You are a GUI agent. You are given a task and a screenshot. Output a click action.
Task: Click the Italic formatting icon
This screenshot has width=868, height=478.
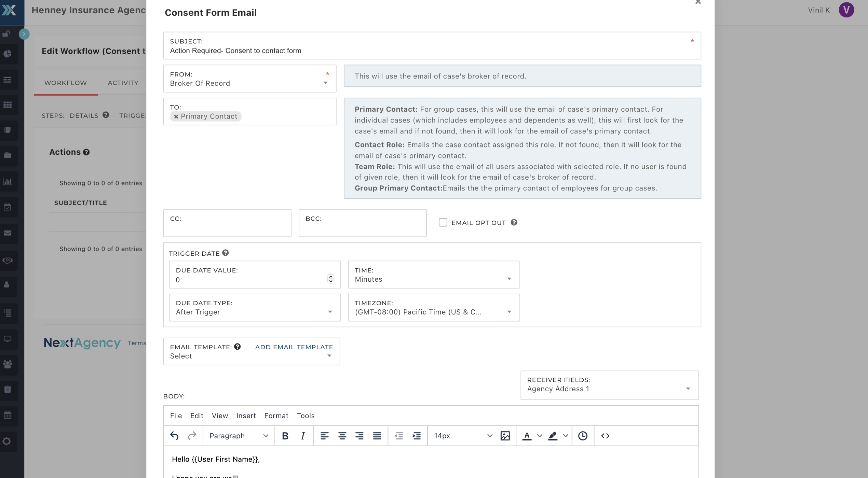(302, 436)
